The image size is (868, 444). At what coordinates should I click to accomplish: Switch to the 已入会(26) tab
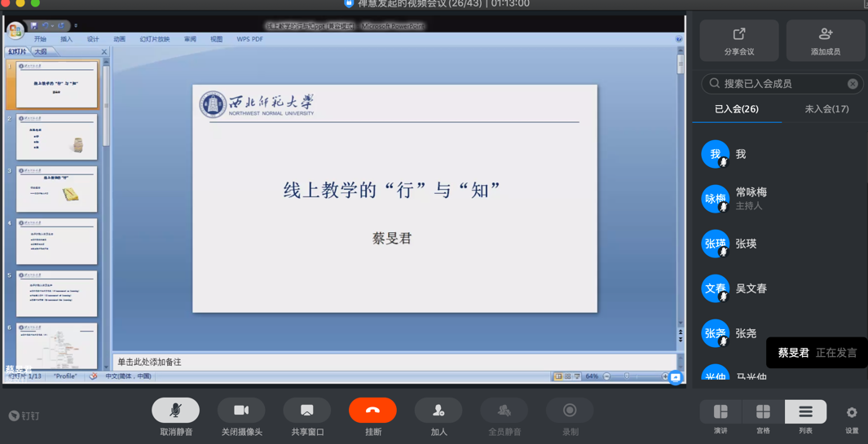coord(737,108)
